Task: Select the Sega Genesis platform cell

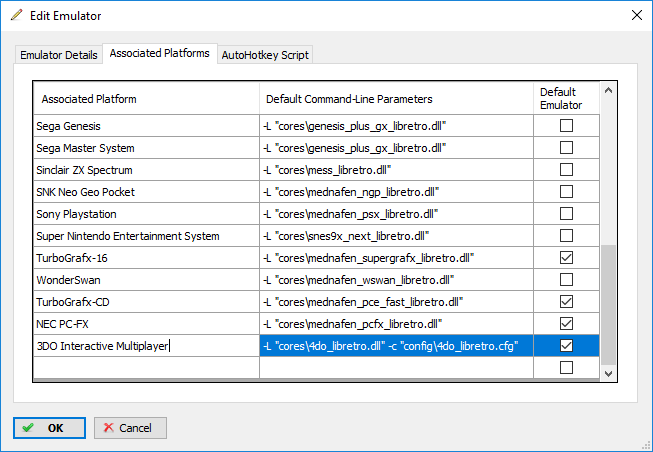Action: 146,126
